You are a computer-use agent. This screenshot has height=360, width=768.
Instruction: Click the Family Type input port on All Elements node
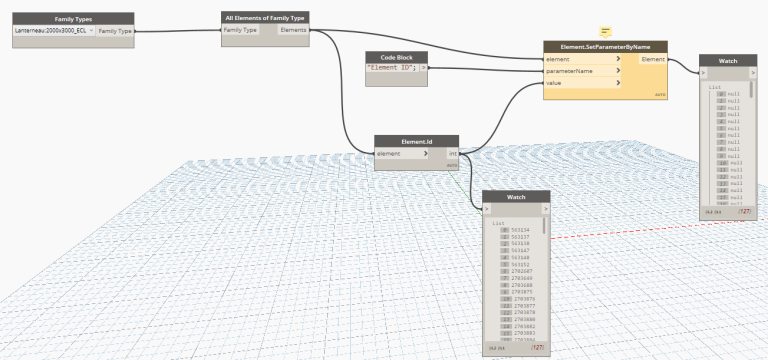[x=240, y=30]
